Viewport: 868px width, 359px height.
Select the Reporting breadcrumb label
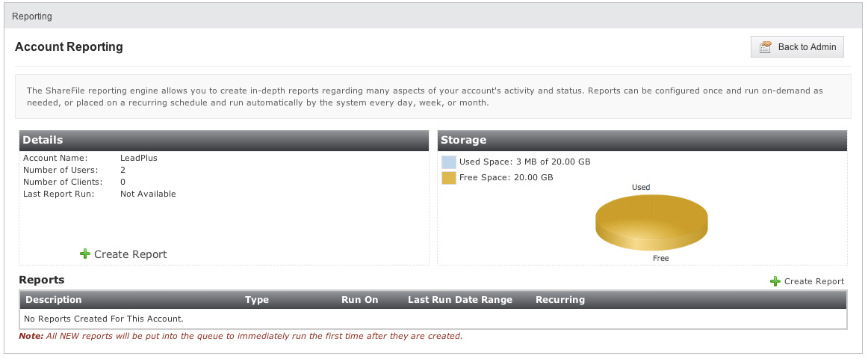(x=32, y=16)
